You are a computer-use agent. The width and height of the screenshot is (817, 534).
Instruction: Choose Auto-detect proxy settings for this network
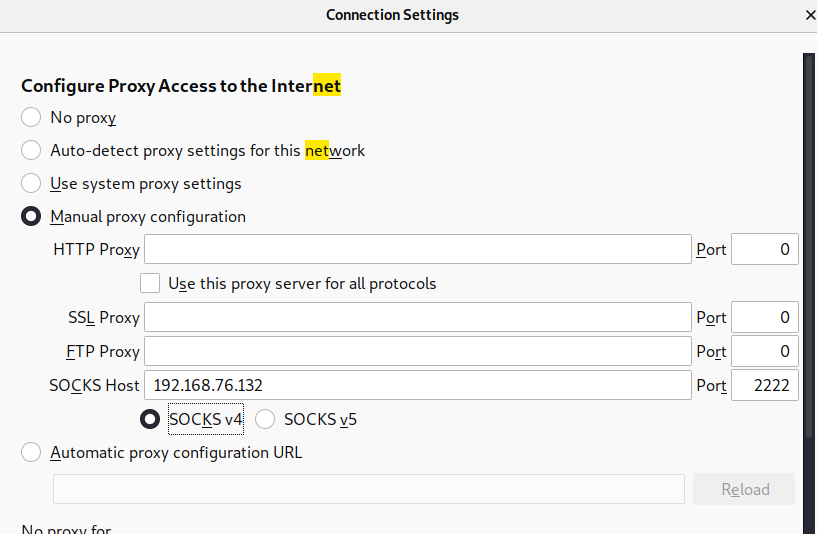pyautogui.click(x=32, y=151)
